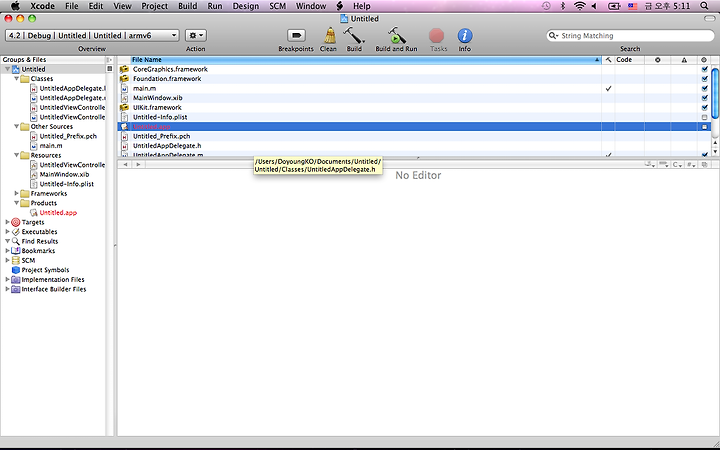Collapse the Untitled project group
The image size is (720, 450).
point(7,69)
